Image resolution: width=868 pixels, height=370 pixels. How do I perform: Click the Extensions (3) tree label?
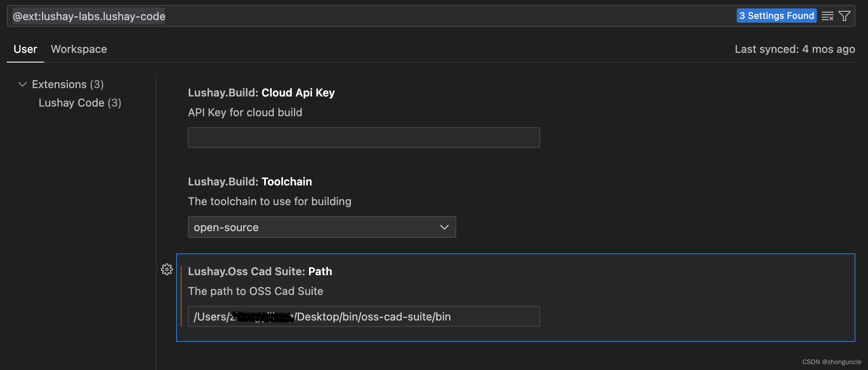pyautogui.click(x=68, y=84)
